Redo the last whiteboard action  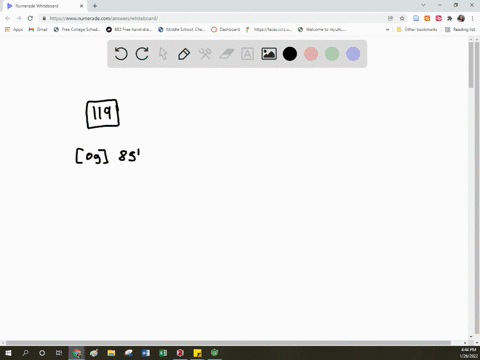point(142,54)
